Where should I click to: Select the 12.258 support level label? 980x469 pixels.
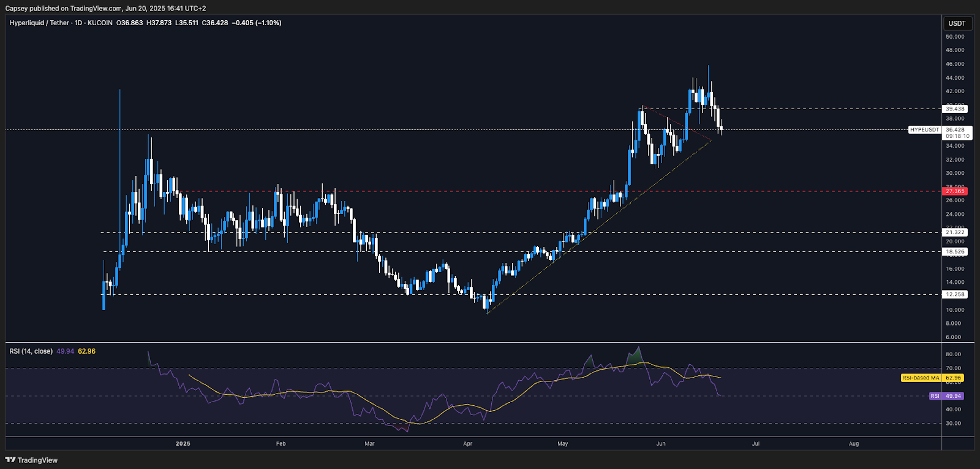[955, 294]
